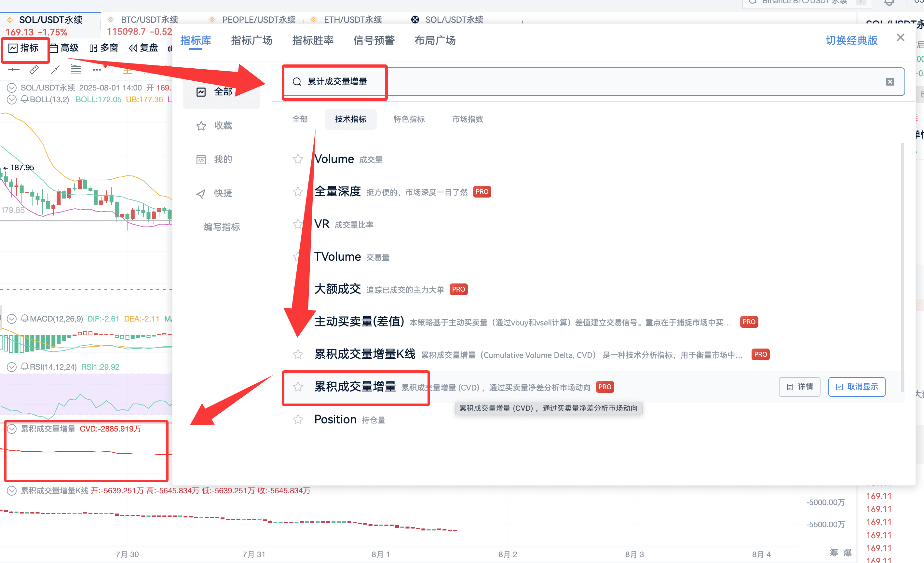The height and width of the screenshot is (563, 924).
Task: Select the parallel lines drawing tool
Action: pos(76,70)
